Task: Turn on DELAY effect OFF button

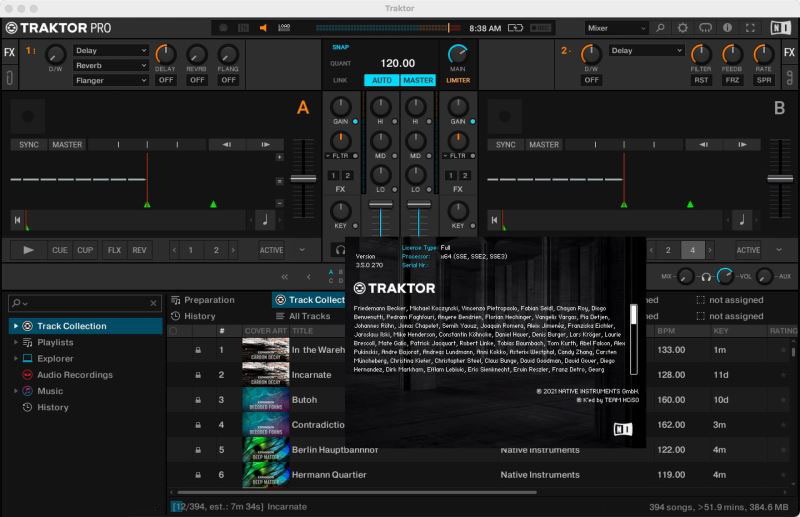Action: (166, 80)
